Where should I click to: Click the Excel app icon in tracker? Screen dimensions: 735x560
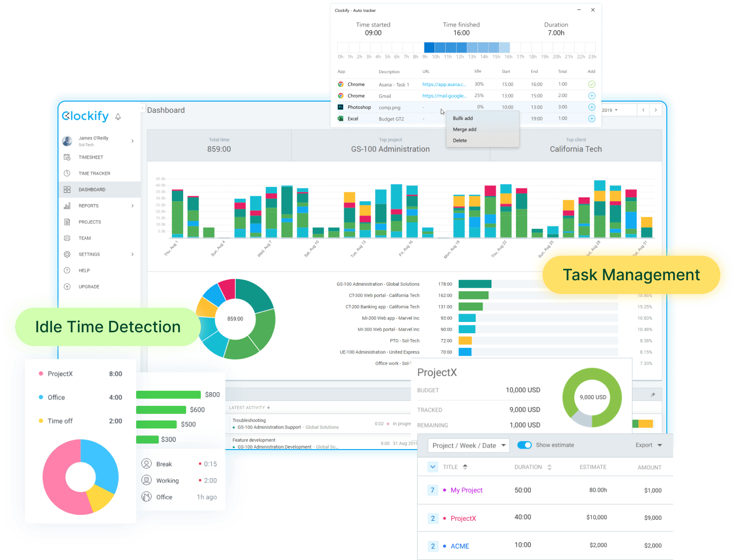point(340,118)
